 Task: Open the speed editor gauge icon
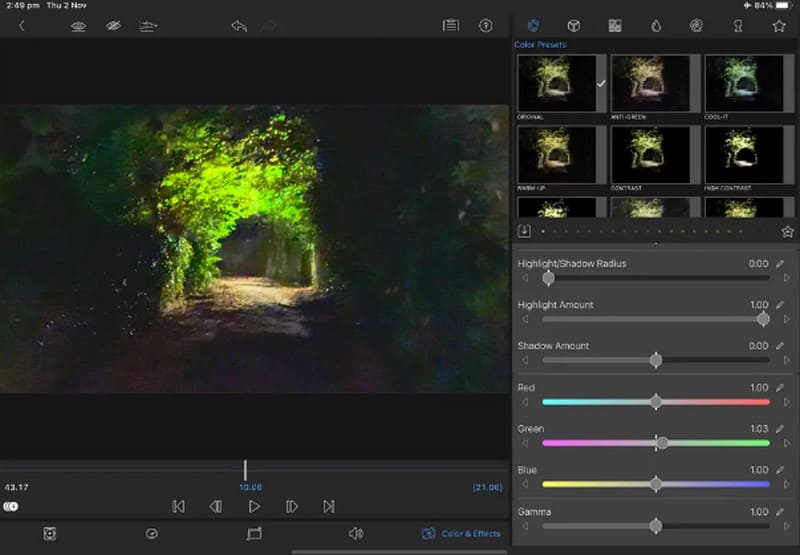pyautogui.click(x=152, y=534)
